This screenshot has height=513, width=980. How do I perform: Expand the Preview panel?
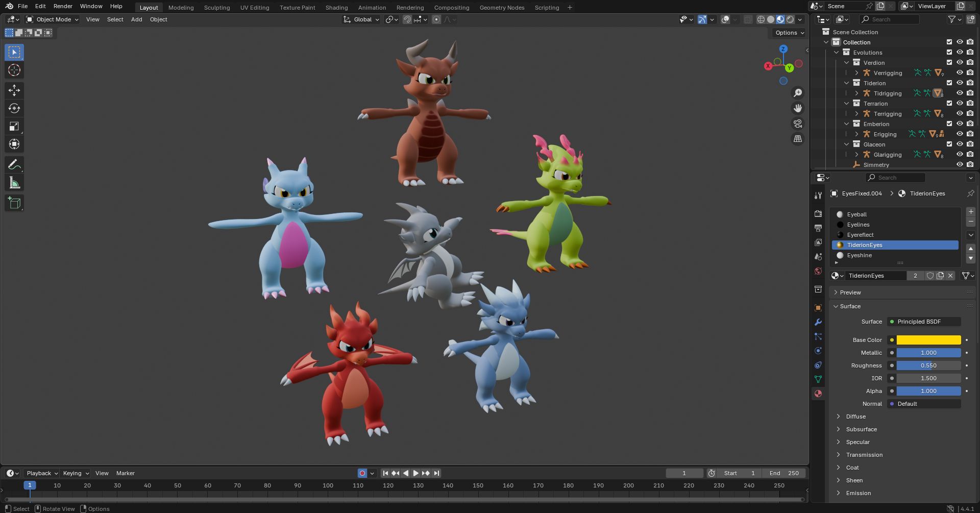tap(850, 292)
